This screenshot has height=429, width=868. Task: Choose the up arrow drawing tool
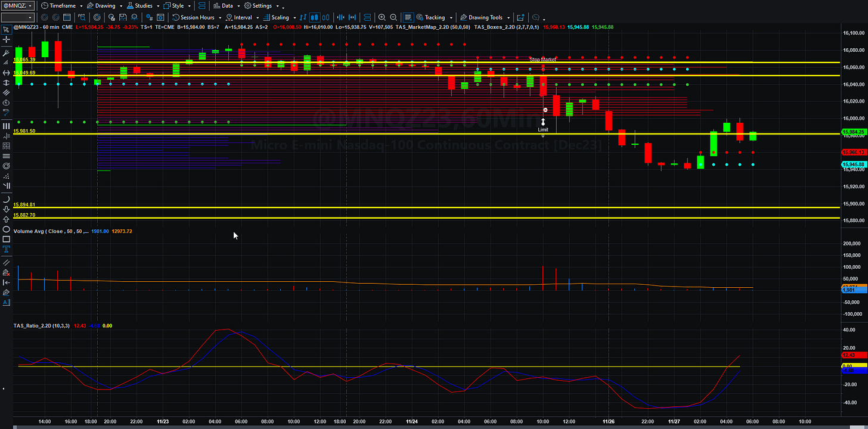pos(7,219)
